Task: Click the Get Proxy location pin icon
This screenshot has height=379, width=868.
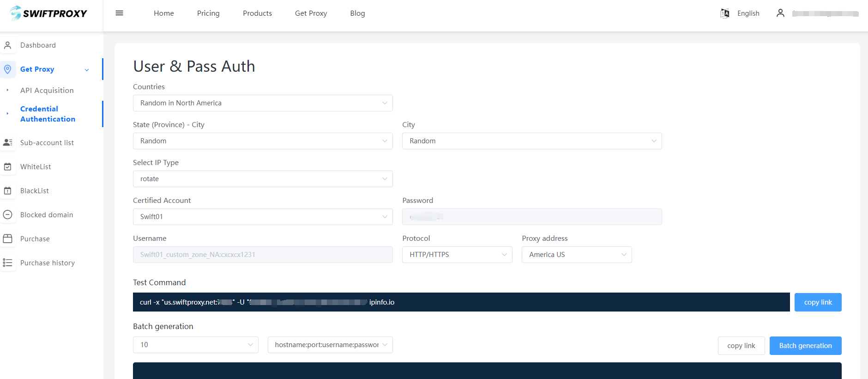Action: coord(7,69)
